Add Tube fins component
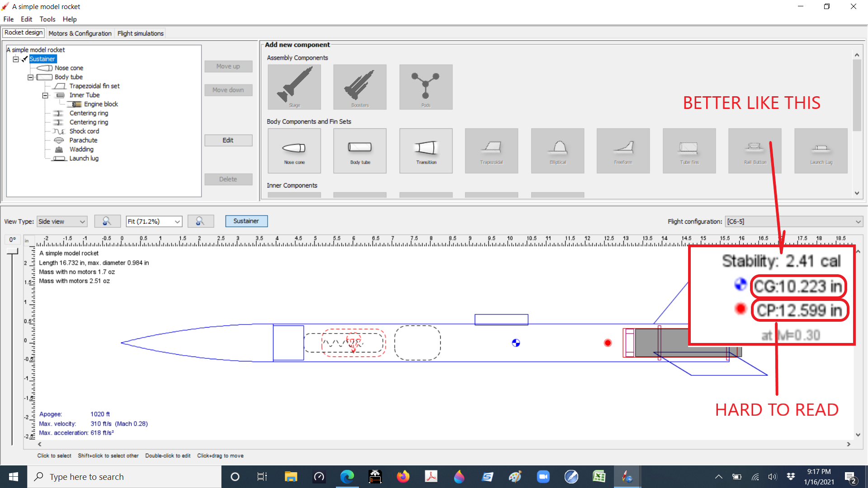 (x=689, y=150)
